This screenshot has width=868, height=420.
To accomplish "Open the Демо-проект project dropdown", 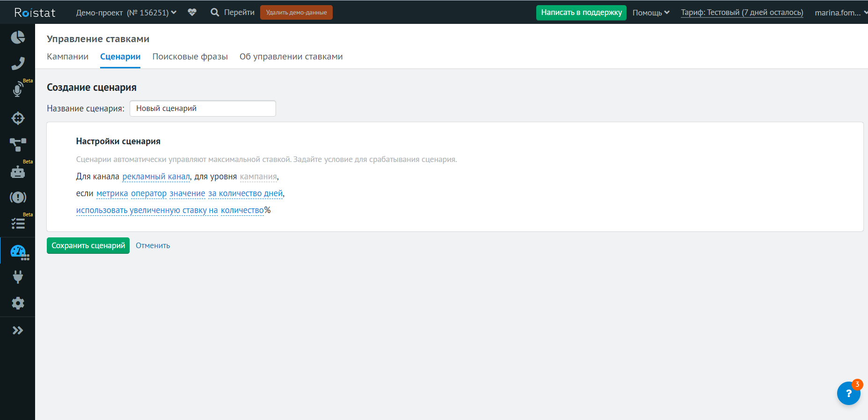I will [x=126, y=13].
